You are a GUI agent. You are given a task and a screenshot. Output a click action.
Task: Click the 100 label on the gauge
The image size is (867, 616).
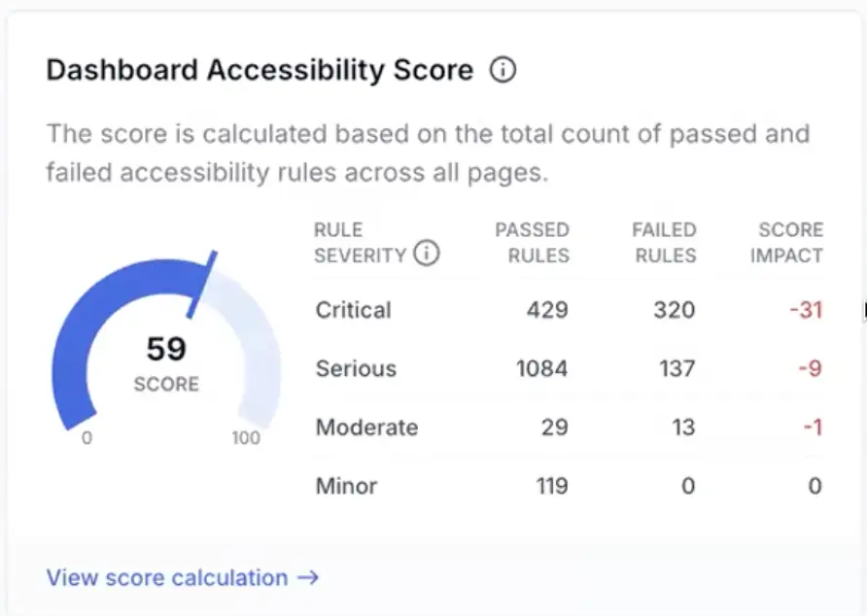click(247, 438)
